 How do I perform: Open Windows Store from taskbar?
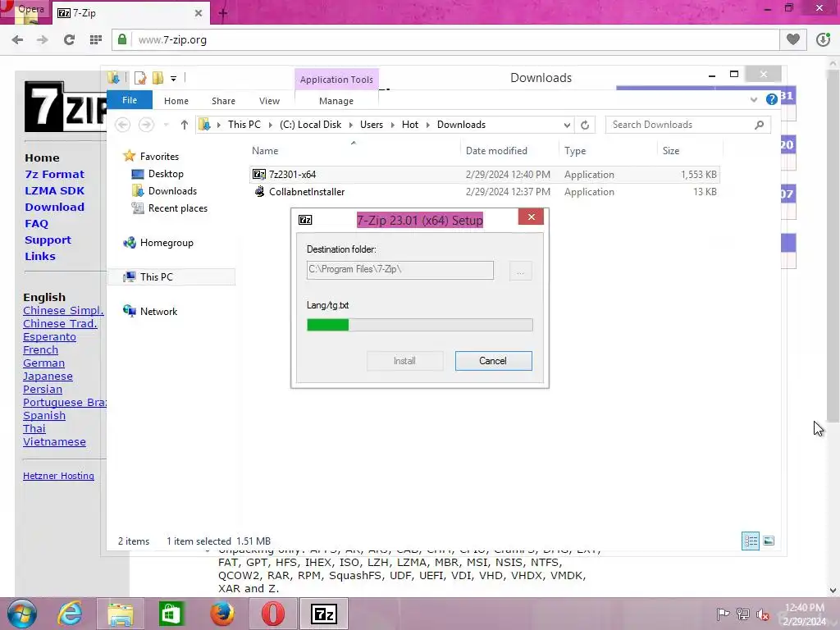171,614
